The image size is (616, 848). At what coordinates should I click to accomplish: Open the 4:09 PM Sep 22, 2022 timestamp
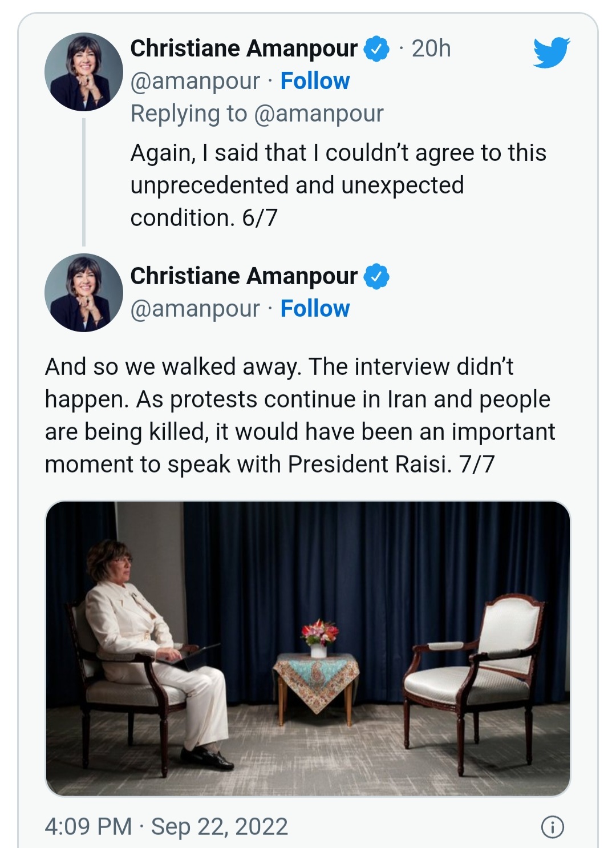pos(166,826)
